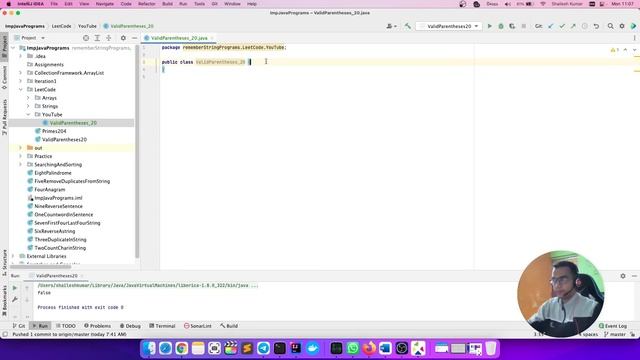Open Google Chrome from the dock
The height and width of the screenshot is (360, 640).
pyautogui.click(x=182, y=348)
